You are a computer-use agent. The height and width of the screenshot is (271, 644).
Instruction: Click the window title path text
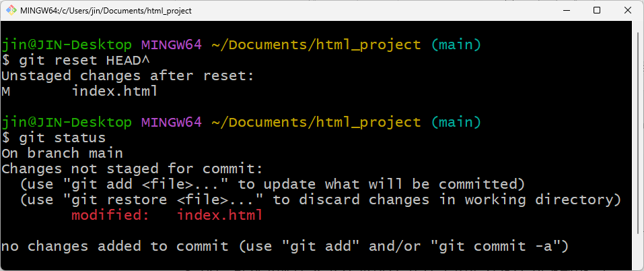coord(106,11)
